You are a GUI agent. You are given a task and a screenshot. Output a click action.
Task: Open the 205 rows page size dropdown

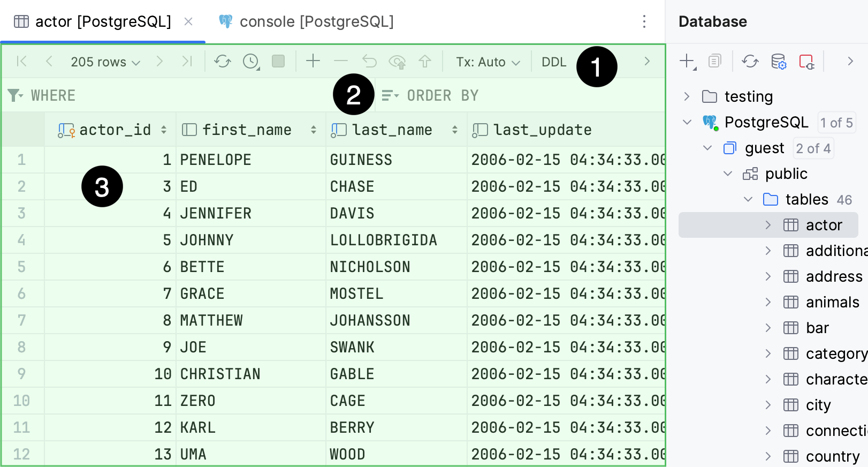(x=105, y=62)
